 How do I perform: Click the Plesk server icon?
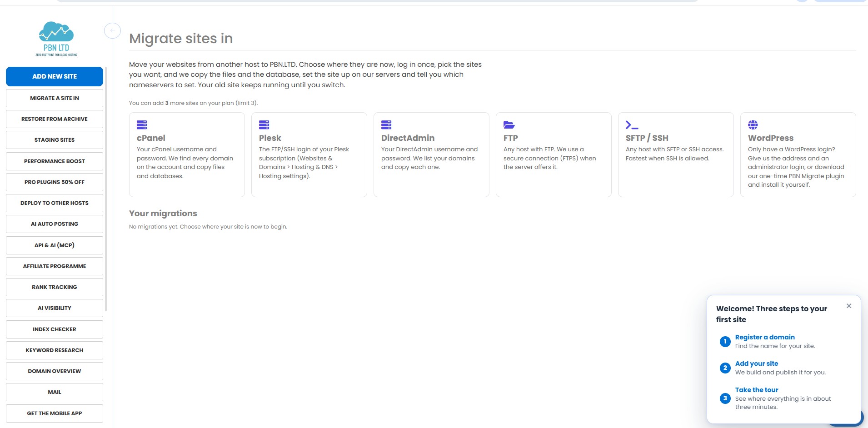(264, 124)
